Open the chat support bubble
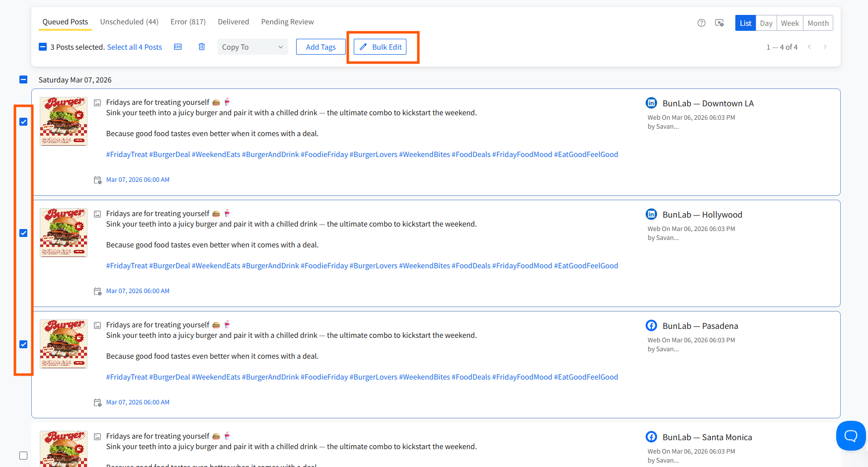The image size is (868, 467). [x=851, y=436]
